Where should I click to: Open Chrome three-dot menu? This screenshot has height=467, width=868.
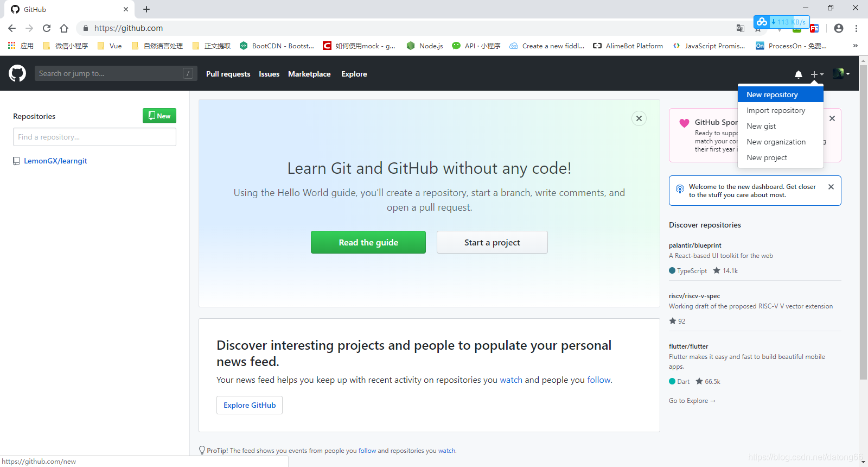[856, 28]
